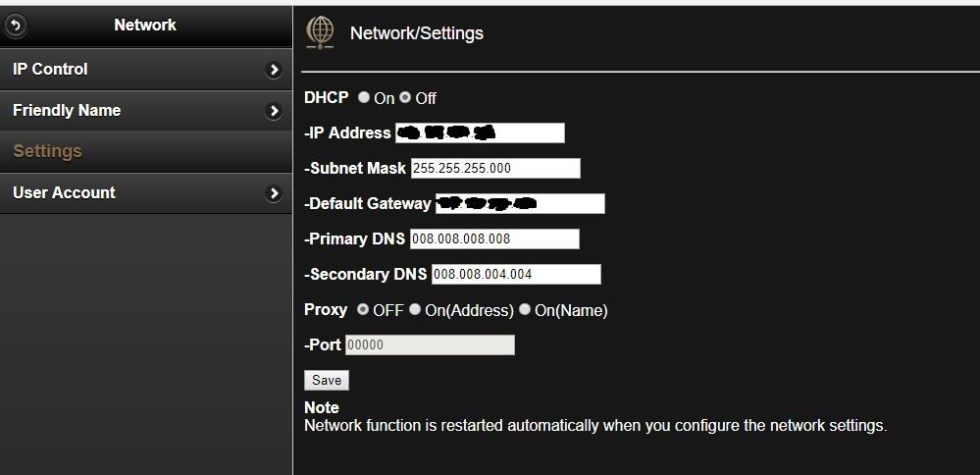Click the Default Gateway field

(520, 203)
